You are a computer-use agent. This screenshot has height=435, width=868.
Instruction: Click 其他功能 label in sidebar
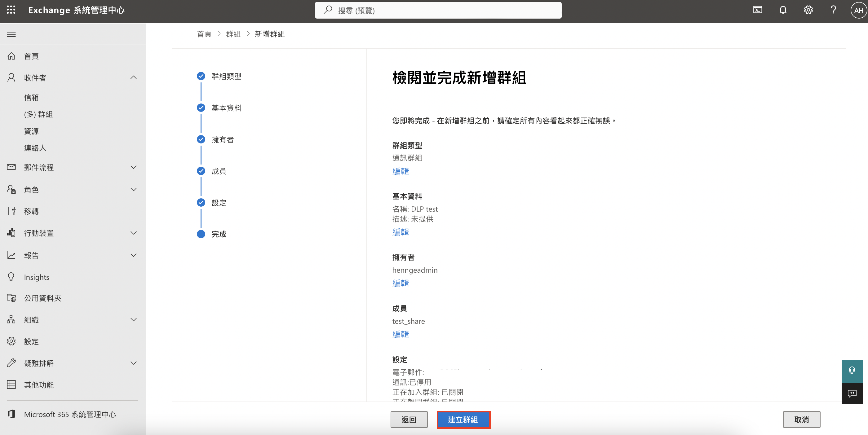(x=39, y=384)
